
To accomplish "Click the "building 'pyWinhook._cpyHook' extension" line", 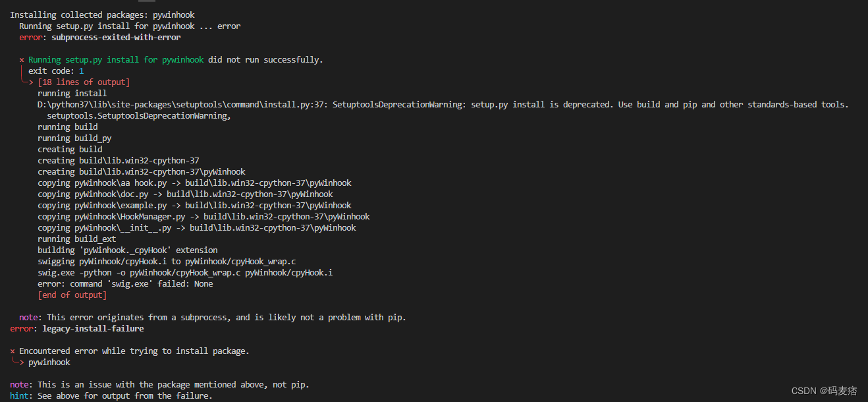I will click(x=127, y=250).
